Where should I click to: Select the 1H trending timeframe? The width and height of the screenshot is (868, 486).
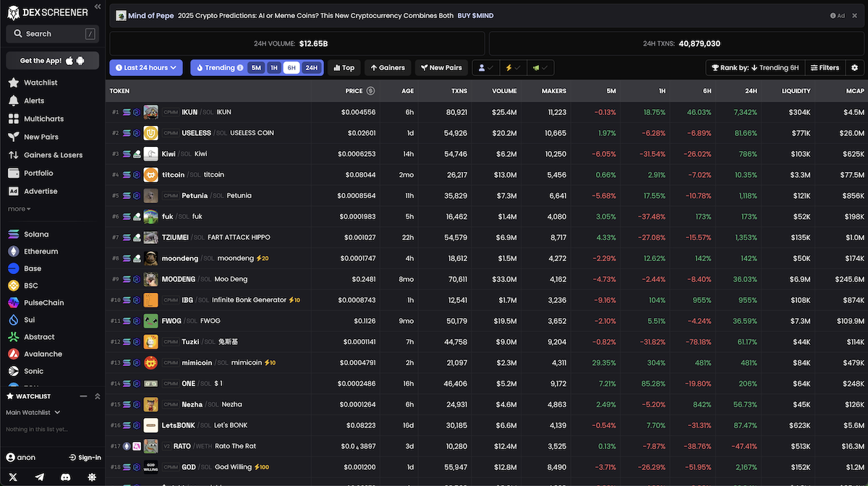click(273, 68)
